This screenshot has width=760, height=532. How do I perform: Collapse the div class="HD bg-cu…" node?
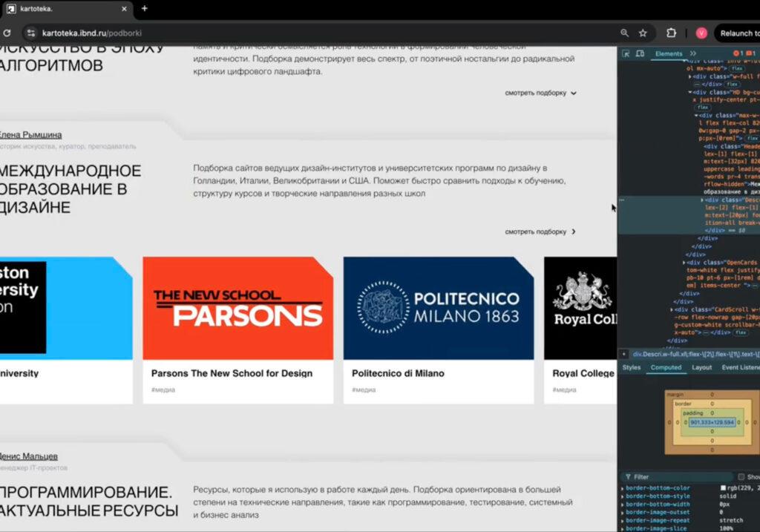point(689,92)
